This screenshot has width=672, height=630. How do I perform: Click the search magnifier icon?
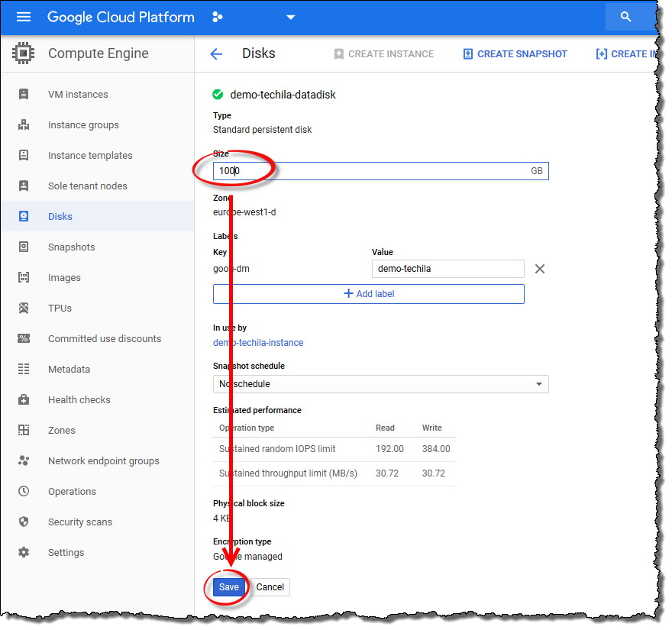pos(625,17)
